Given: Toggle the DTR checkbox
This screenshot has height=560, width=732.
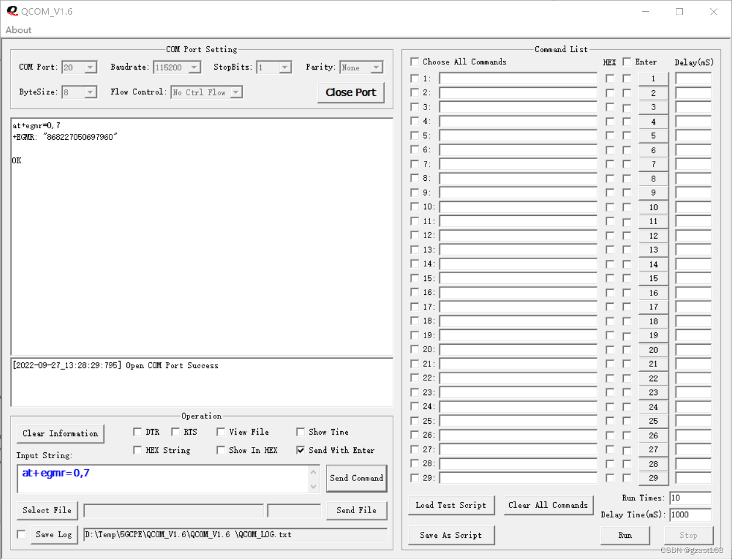Looking at the screenshot, I should click(x=138, y=432).
